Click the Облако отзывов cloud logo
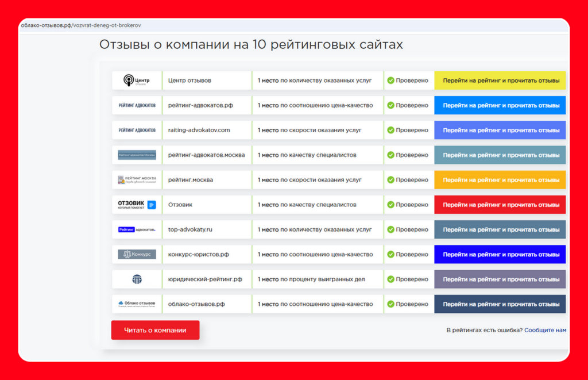 tap(137, 304)
